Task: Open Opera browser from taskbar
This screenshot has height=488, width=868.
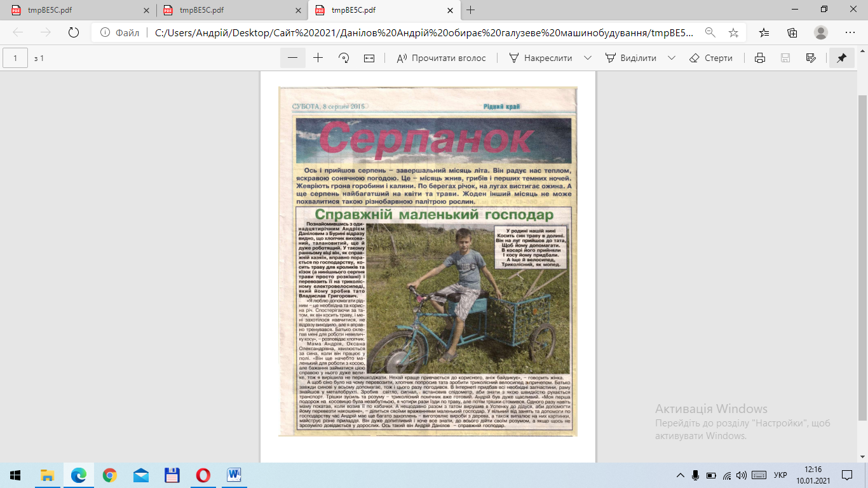Action: coord(203,475)
